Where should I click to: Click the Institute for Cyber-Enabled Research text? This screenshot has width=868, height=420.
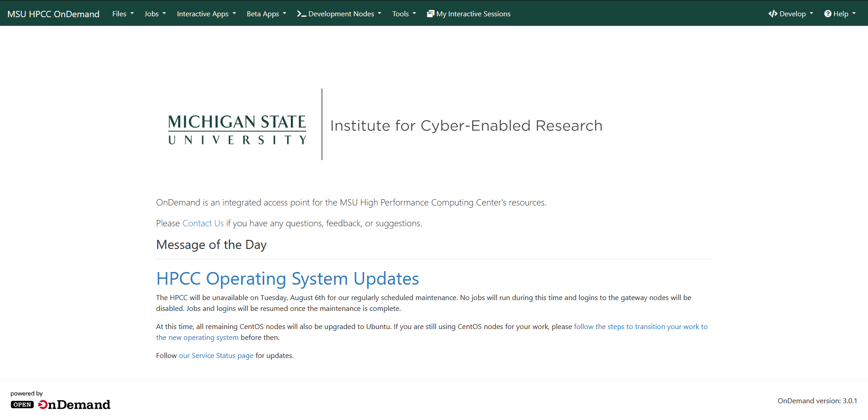466,126
